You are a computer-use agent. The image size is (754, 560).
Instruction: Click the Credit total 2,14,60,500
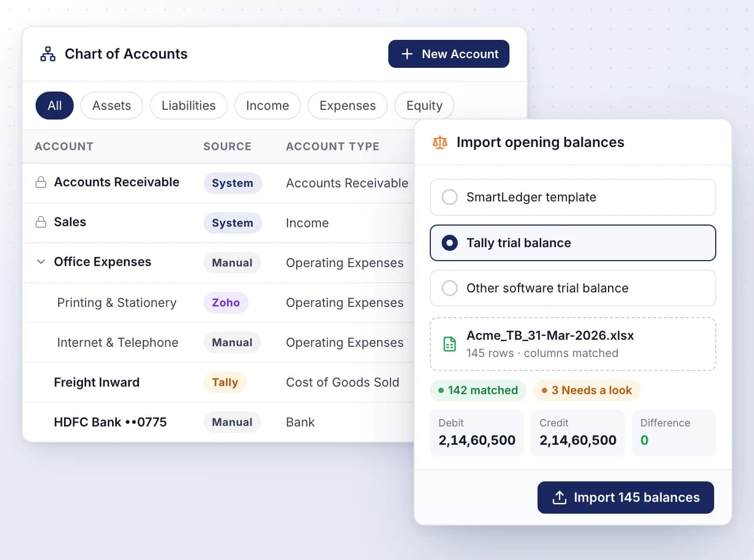pyautogui.click(x=578, y=440)
